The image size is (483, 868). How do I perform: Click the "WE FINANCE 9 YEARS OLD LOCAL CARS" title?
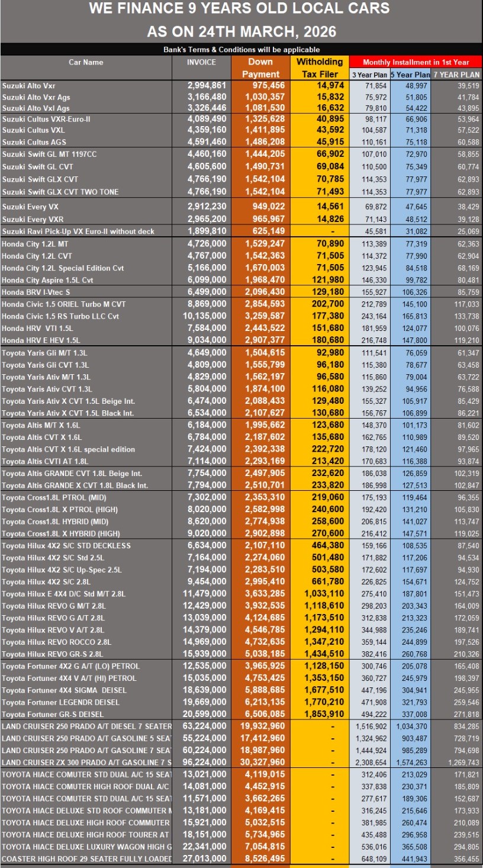click(239, 8)
